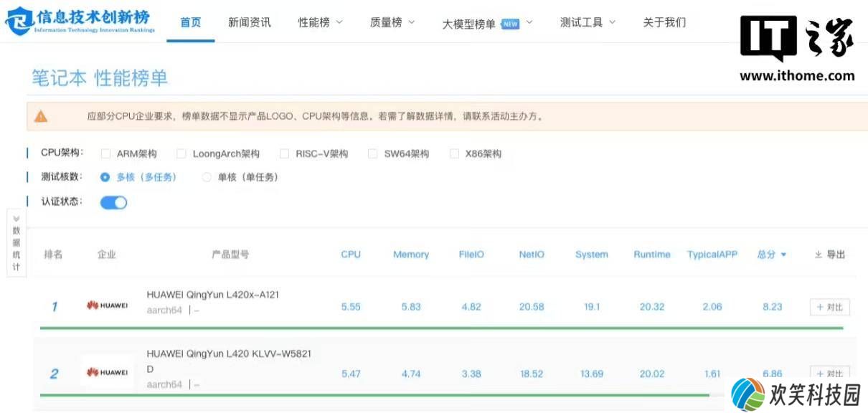This screenshot has width=868, height=413.
Task: Click the FileIO score 4.82
Action: 471,307
